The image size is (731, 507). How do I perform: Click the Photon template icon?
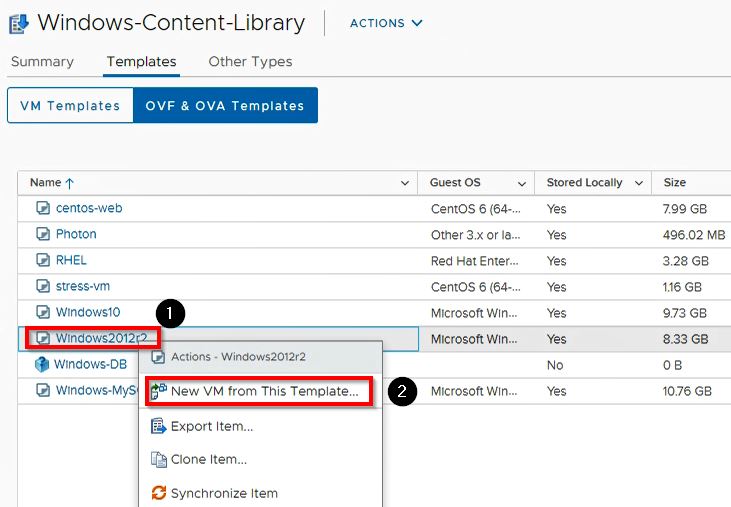[x=43, y=234]
